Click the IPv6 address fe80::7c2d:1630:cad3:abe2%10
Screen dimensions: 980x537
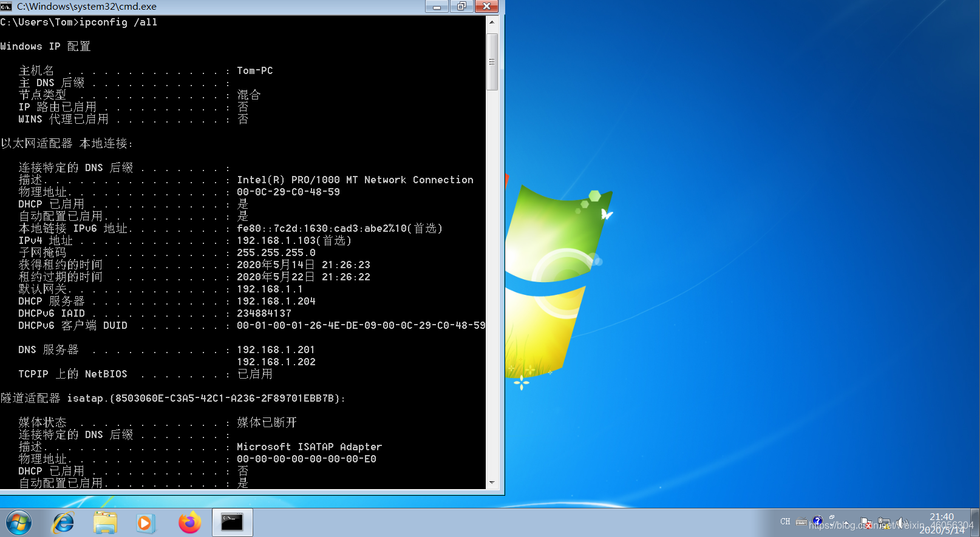[322, 229]
